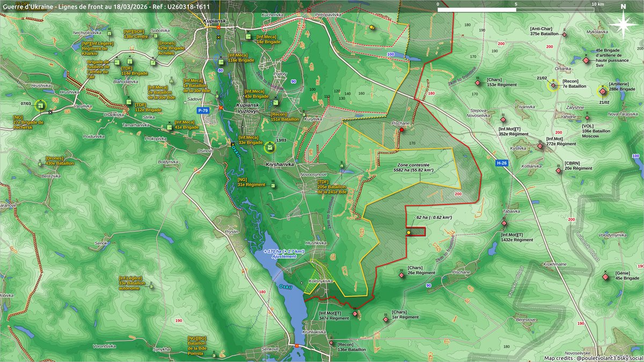Click the kilometre scale bar

click(515, 9)
